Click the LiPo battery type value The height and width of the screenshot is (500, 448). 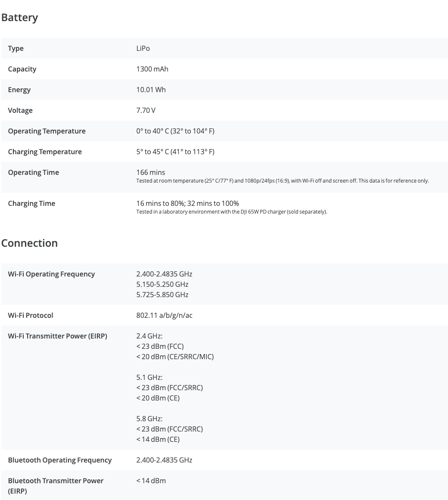(x=143, y=49)
